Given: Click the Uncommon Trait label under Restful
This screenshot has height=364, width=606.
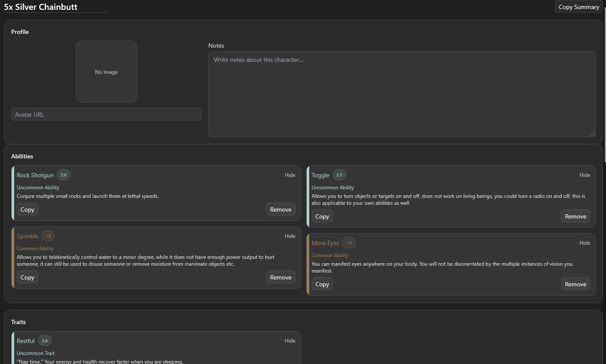Looking at the screenshot, I should click(x=36, y=353).
